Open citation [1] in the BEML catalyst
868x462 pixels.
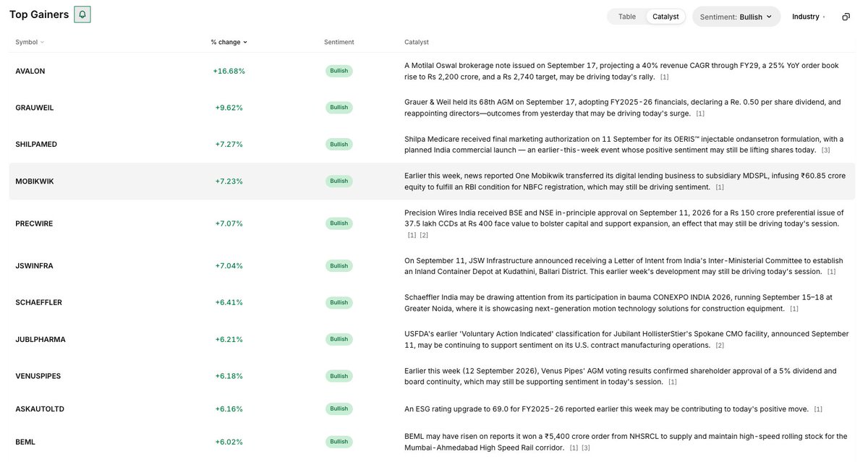point(574,448)
